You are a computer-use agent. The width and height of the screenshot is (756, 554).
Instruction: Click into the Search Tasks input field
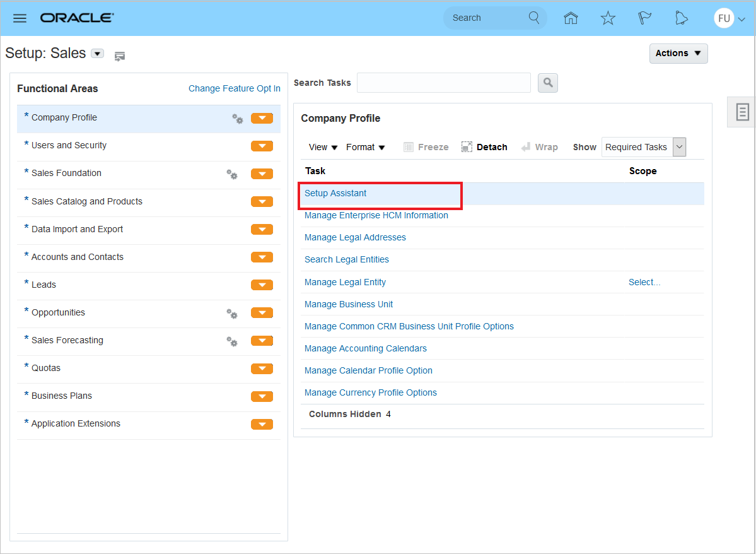(x=443, y=83)
